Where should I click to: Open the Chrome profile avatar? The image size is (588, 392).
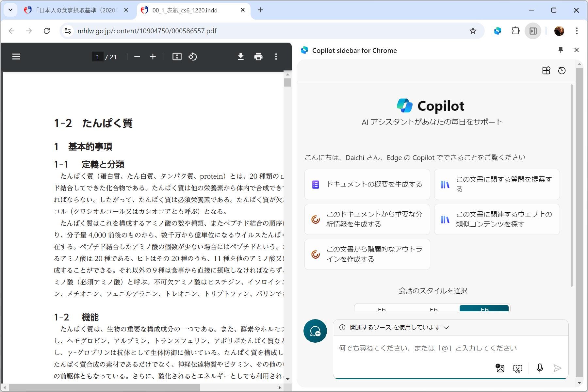click(x=559, y=31)
